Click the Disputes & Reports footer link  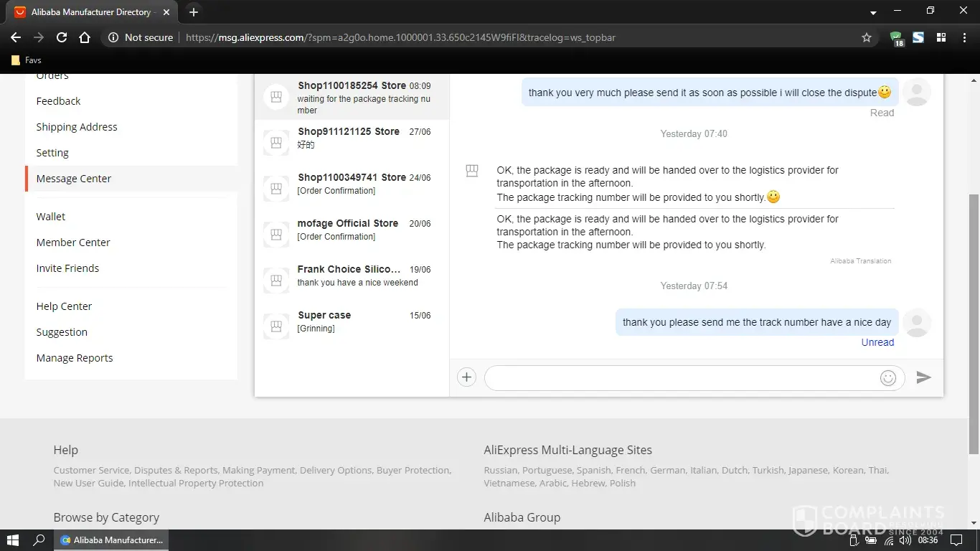176,471
